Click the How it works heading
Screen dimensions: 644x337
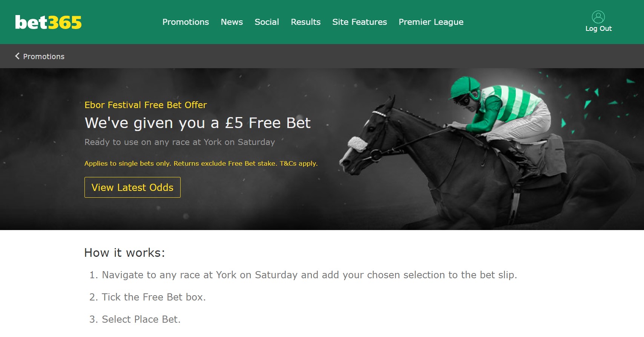click(x=124, y=253)
